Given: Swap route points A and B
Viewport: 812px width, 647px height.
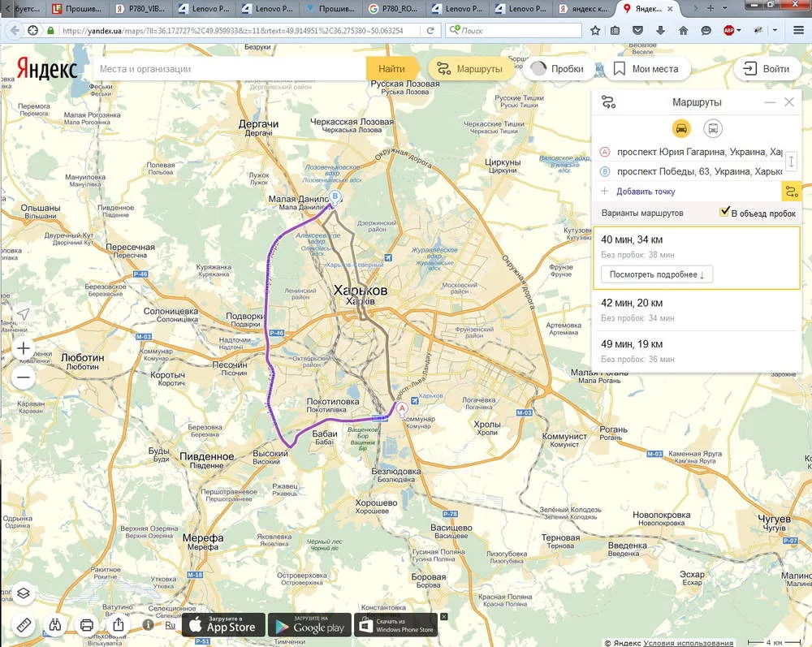Looking at the screenshot, I should (792, 162).
